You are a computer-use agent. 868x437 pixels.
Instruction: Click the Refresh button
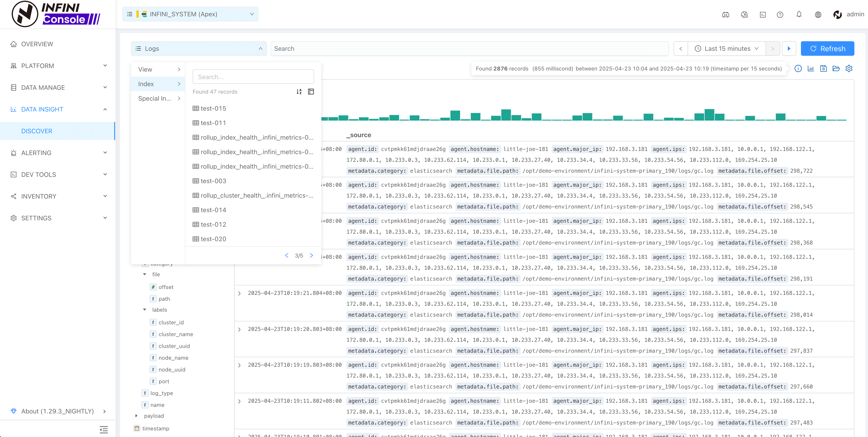click(827, 49)
